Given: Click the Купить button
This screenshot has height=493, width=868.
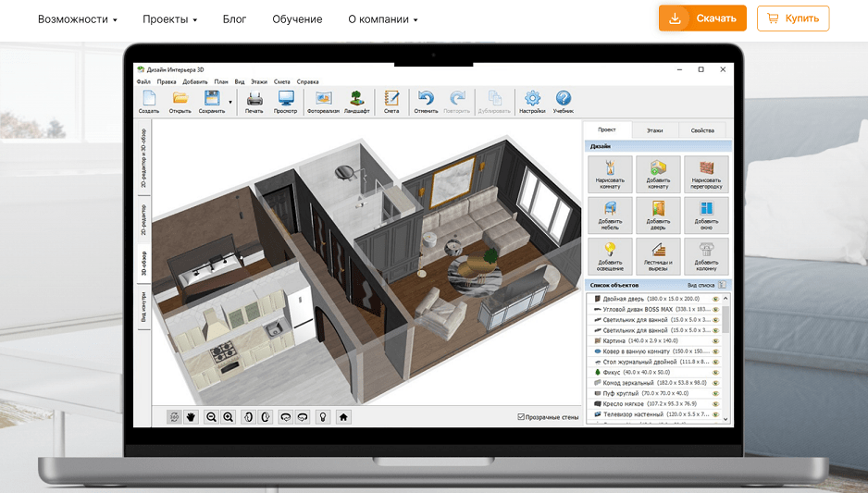Looking at the screenshot, I should coord(793,18).
